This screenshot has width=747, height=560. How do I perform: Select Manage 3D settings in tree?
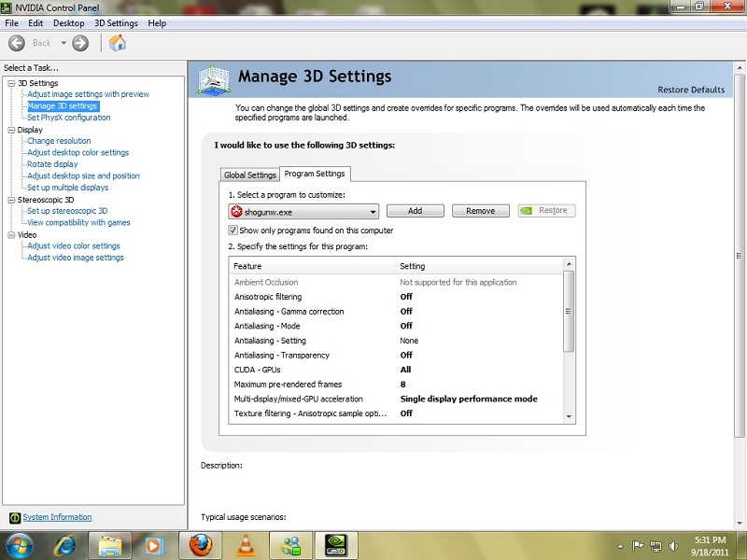click(63, 106)
